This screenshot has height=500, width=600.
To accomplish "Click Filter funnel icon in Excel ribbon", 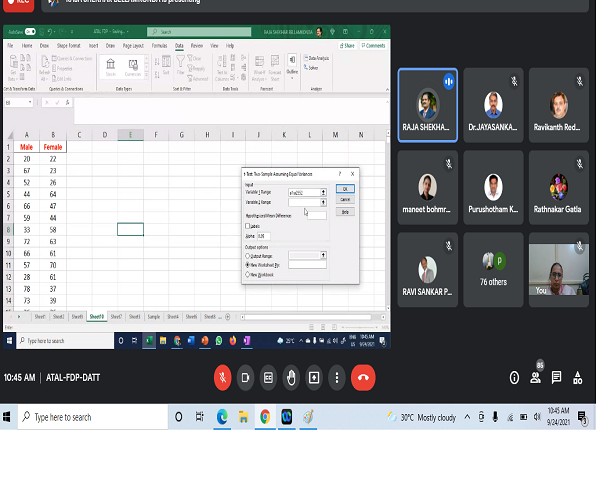I will [180, 64].
